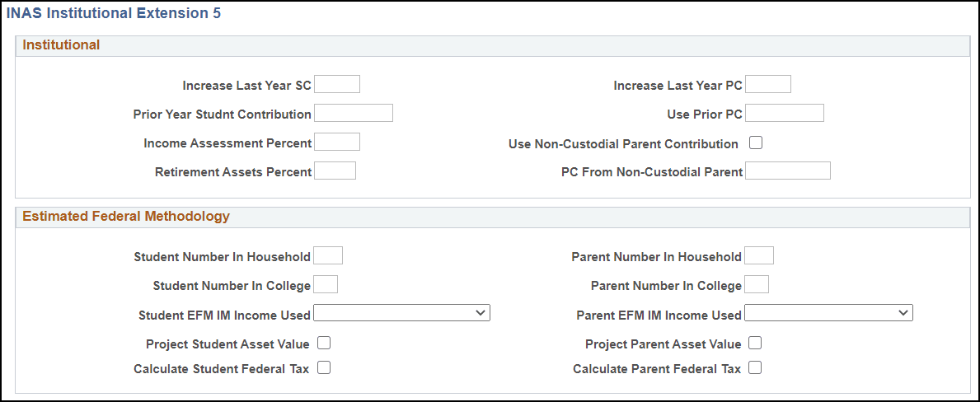This screenshot has height=402, width=980.
Task: Click Student Number In College field
Action: pos(326,284)
